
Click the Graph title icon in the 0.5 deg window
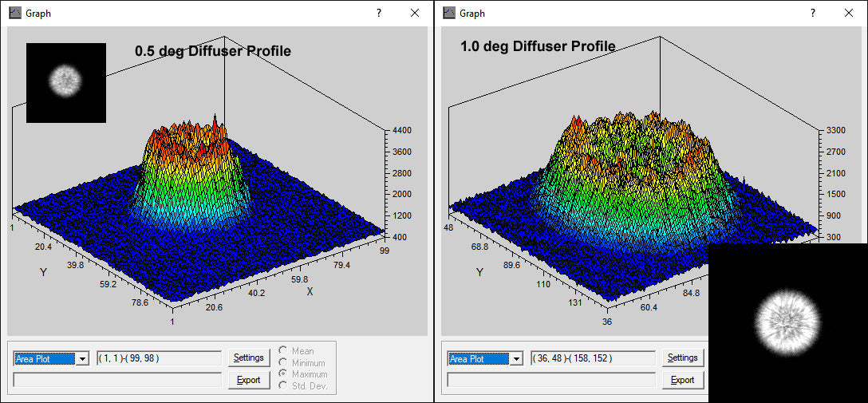(14, 13)
